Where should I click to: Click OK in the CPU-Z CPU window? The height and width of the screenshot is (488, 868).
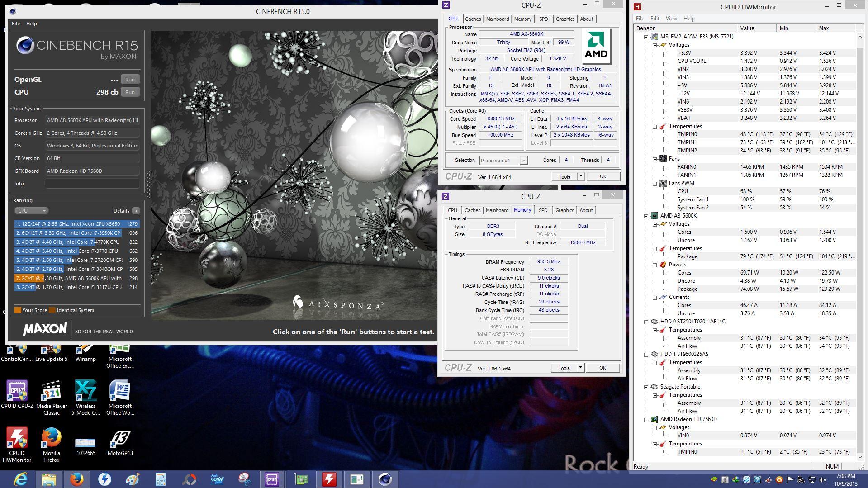point(603,176)
